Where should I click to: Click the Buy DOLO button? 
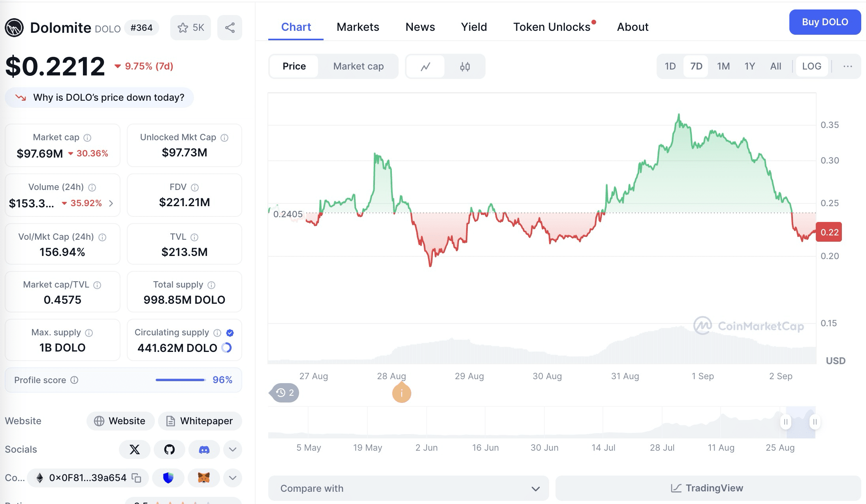point(825,22)
